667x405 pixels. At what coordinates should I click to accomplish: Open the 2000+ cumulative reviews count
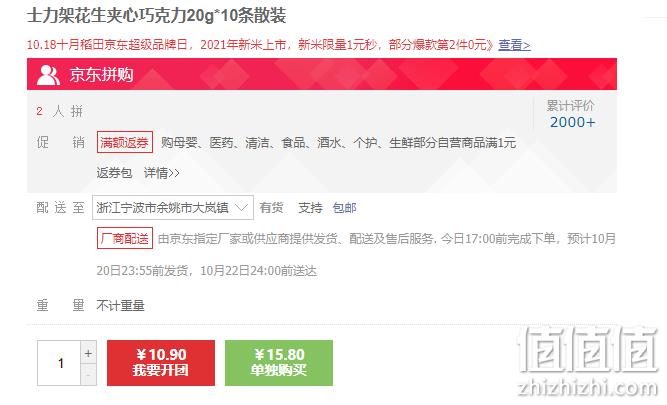[x=573, y=122]
